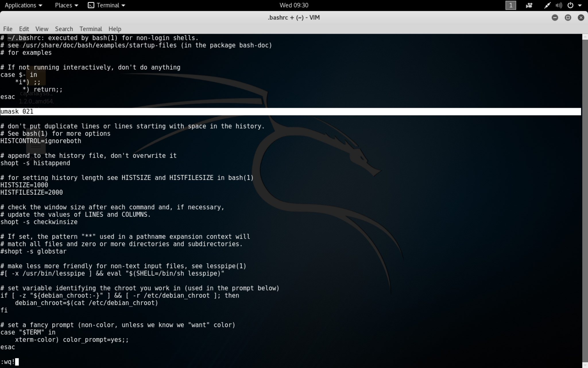Screen dimensions: 588x368
Task: Click the Wed 09:30 clock
Action: pos(294,5)
